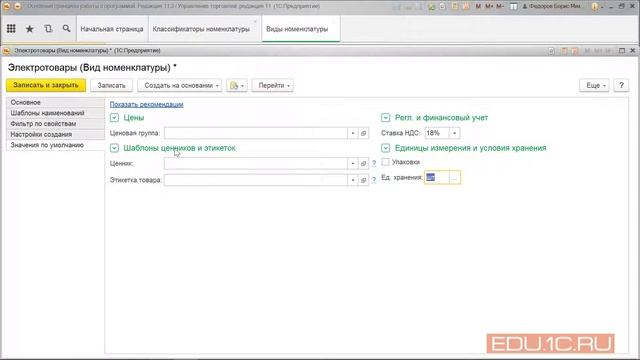Open the sections grid menu icon
The height and width of the screenshot is (360, 640).
(x=11, y=29)
